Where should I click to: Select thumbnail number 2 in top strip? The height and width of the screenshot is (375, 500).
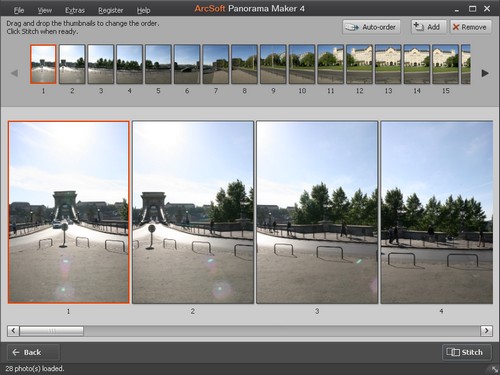72,64
